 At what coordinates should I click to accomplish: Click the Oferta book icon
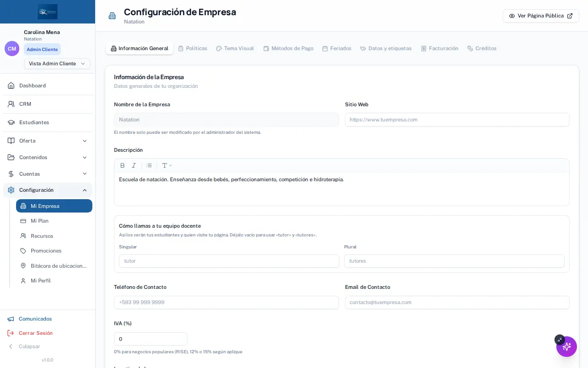point(11,141)
